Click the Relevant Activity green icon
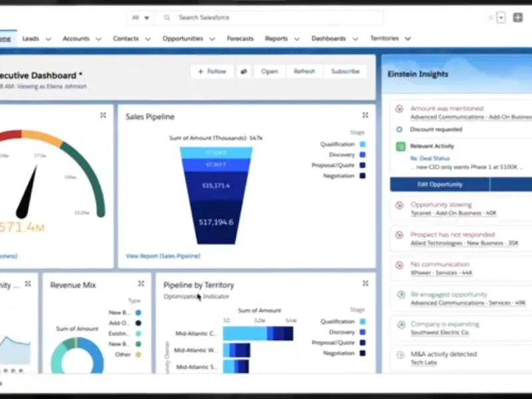Screen dimensions: 532x399 [400, 146]
